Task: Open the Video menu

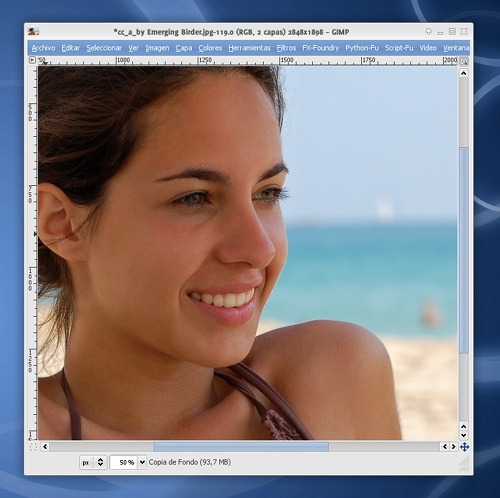Action: click(x=428, y=48)
